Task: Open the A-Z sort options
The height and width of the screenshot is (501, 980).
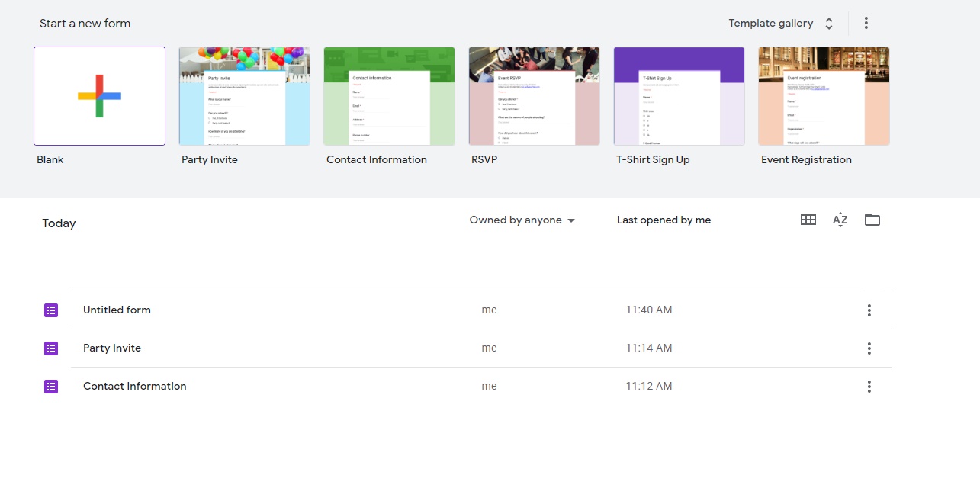Action: (x=840, y=220)
